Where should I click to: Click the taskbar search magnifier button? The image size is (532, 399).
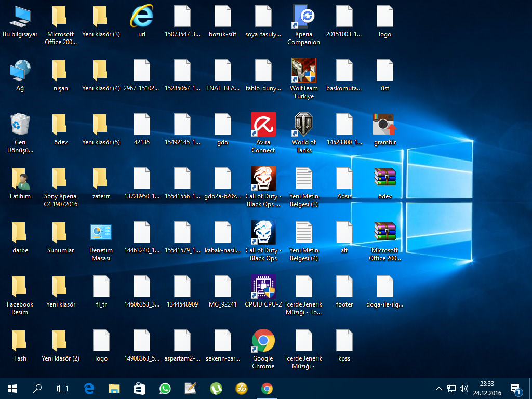coord(37,388)
